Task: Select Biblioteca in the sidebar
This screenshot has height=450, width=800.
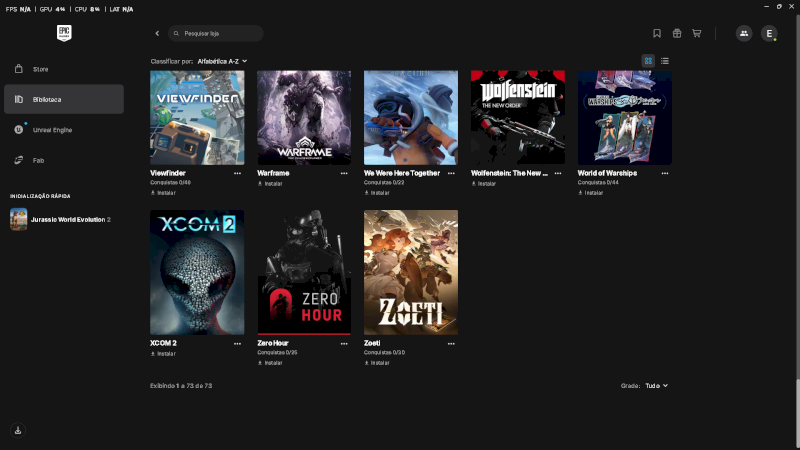Action: 64,99
